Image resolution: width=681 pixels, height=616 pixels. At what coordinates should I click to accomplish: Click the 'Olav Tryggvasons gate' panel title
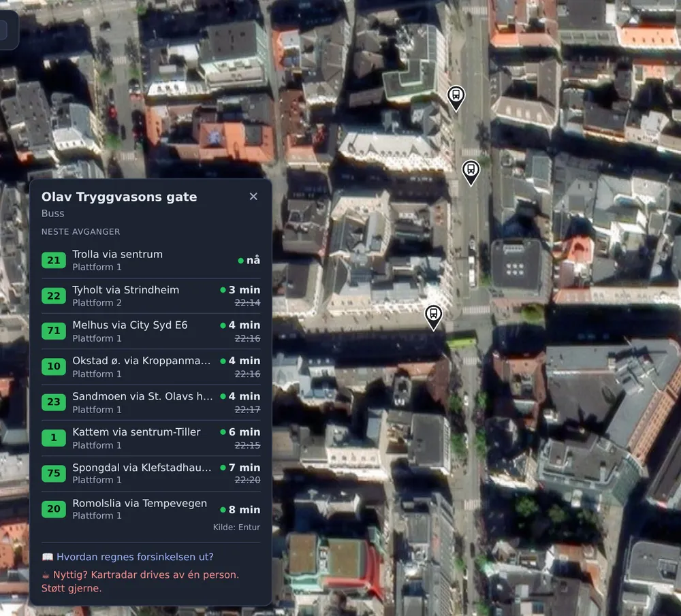119,197
